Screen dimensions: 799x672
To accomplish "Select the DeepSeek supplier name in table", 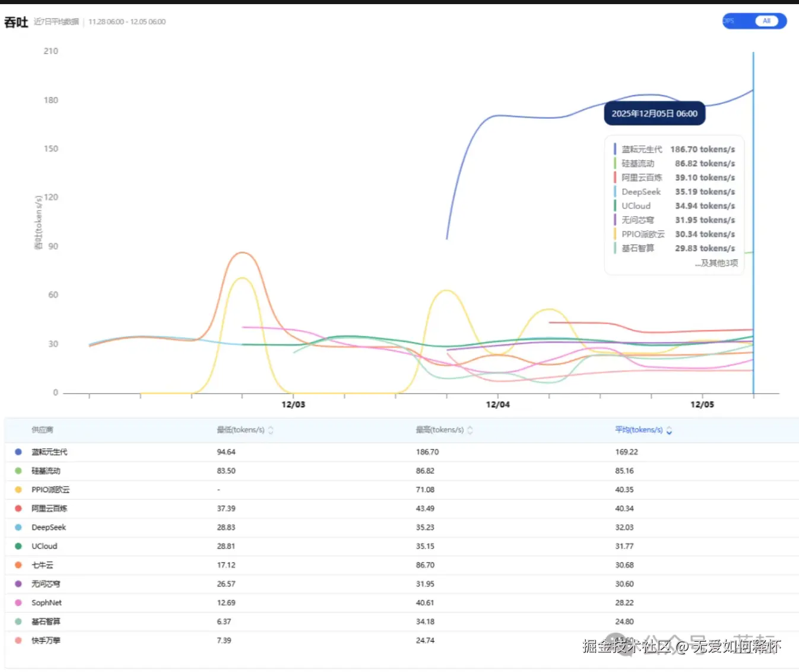I will click(49, 527).
